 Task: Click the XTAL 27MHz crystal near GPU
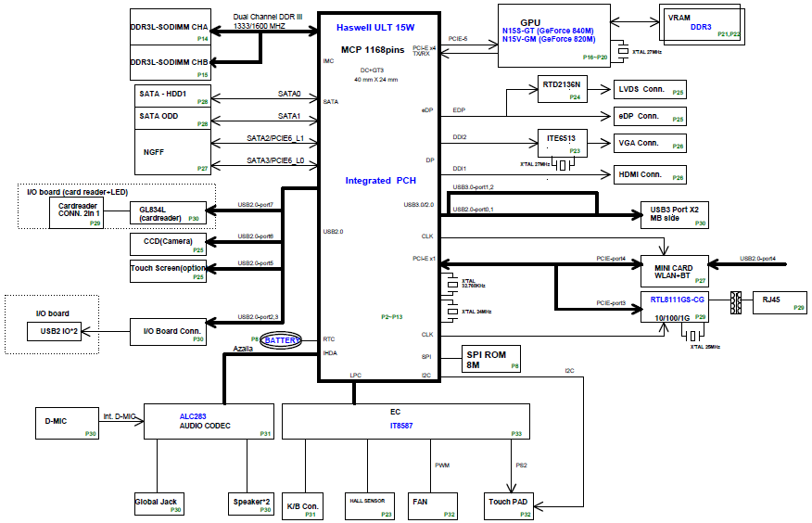point(623,51)
